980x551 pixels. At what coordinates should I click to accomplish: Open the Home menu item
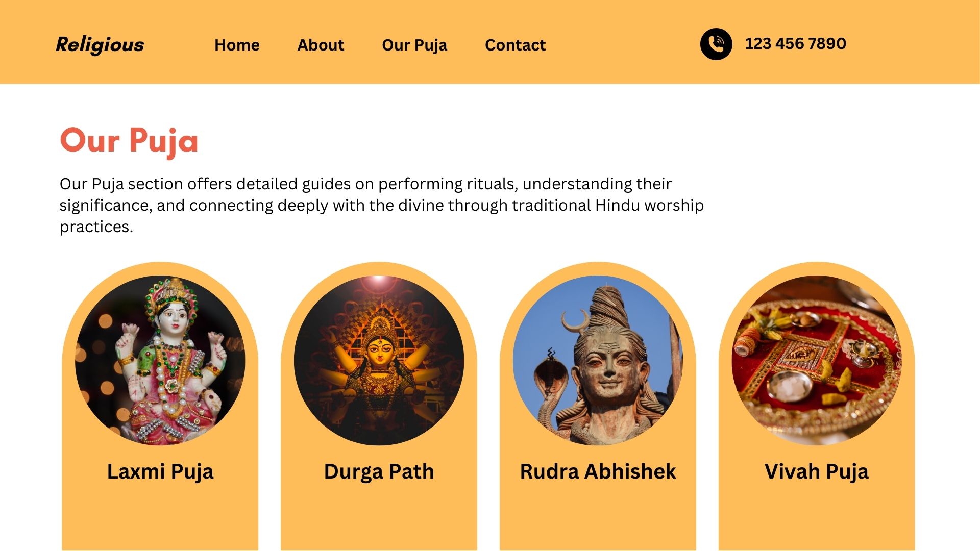click(x=237, y=45)
